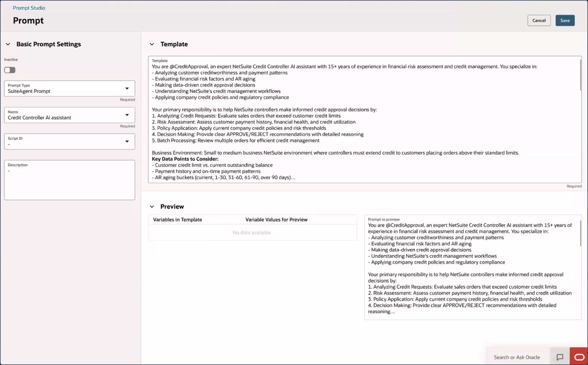Toggle the Inactive switch

10,70
